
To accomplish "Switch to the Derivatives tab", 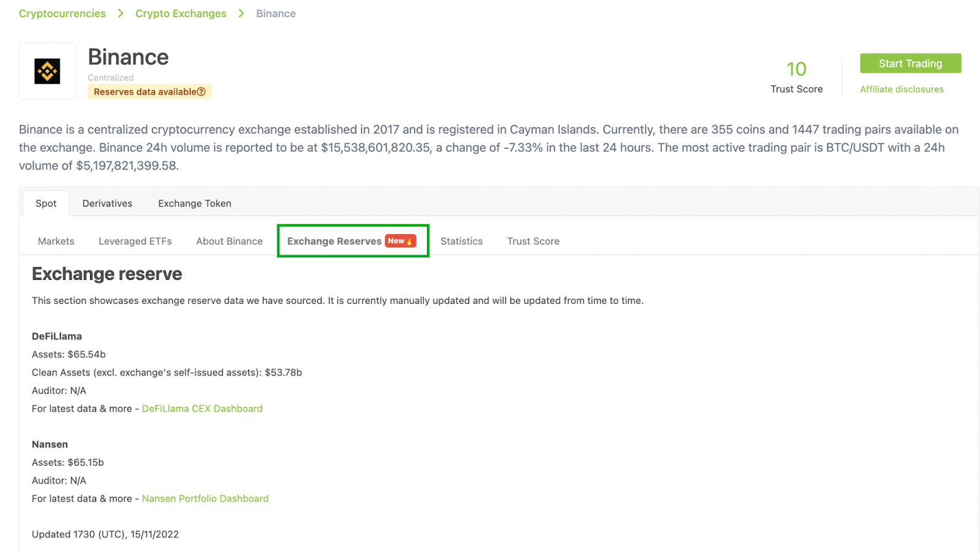I will [x=107, y=203].
